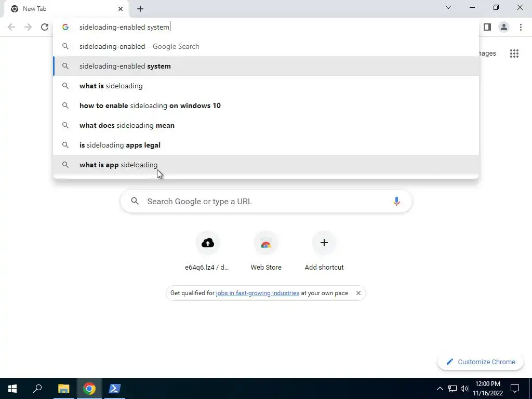This screenshot has width=532, height=399.
Task: Select the 'what is app sideloading' suggestion
Action: [266, 165]
